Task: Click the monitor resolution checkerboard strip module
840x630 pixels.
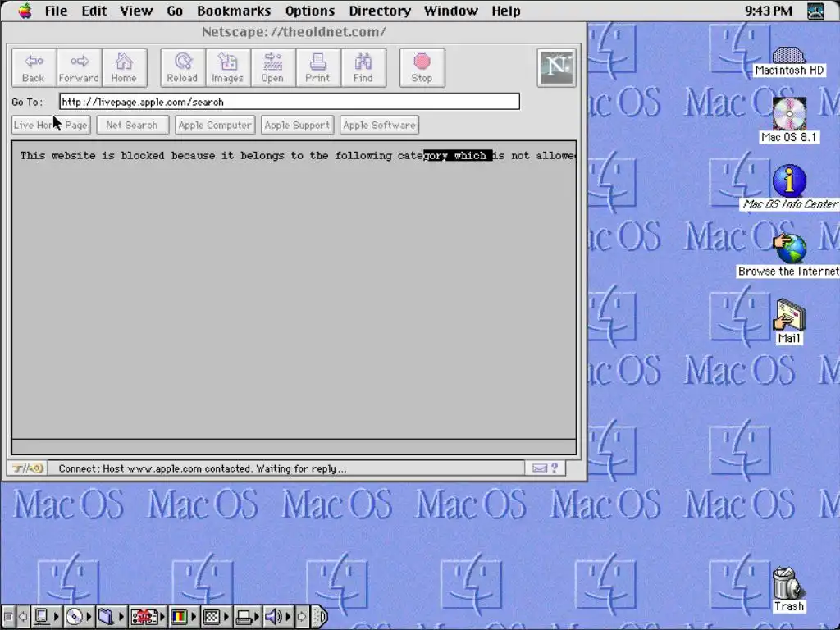Action: pos(216,617)
